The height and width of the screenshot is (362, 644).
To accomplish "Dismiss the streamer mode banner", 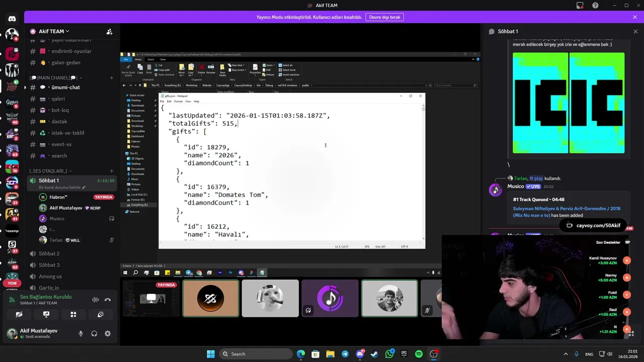I will (635, 17).
